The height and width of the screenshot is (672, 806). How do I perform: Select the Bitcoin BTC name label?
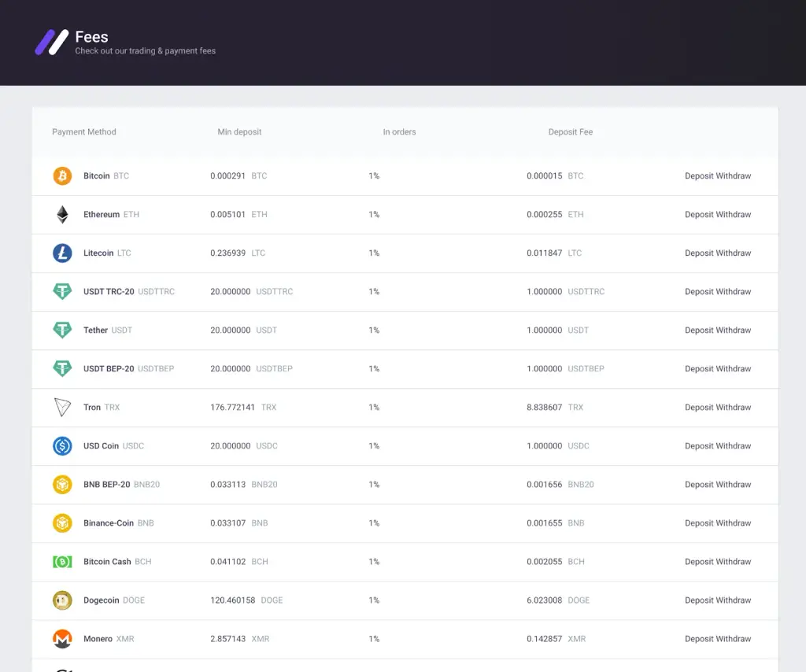106,175
